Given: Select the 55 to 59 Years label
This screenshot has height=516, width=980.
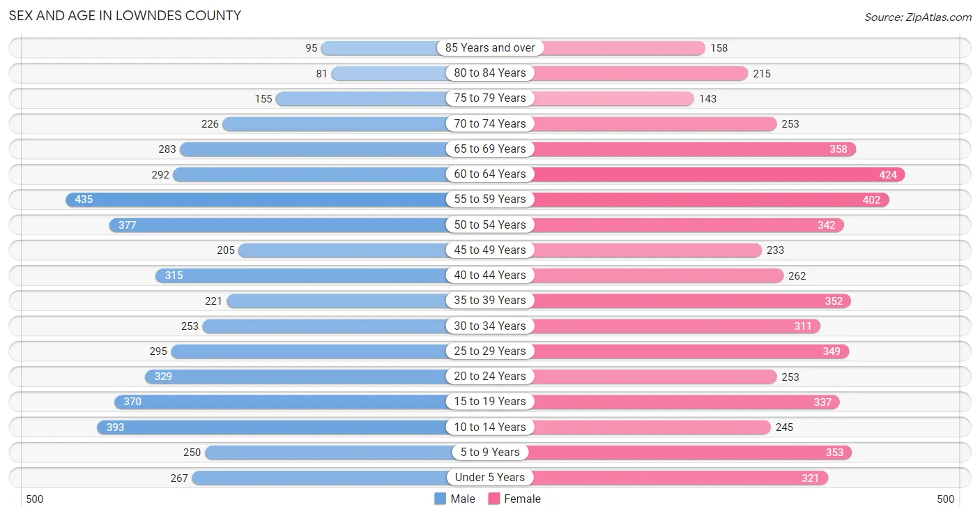Looking at the screenshot, I should [x=490, y=199].
